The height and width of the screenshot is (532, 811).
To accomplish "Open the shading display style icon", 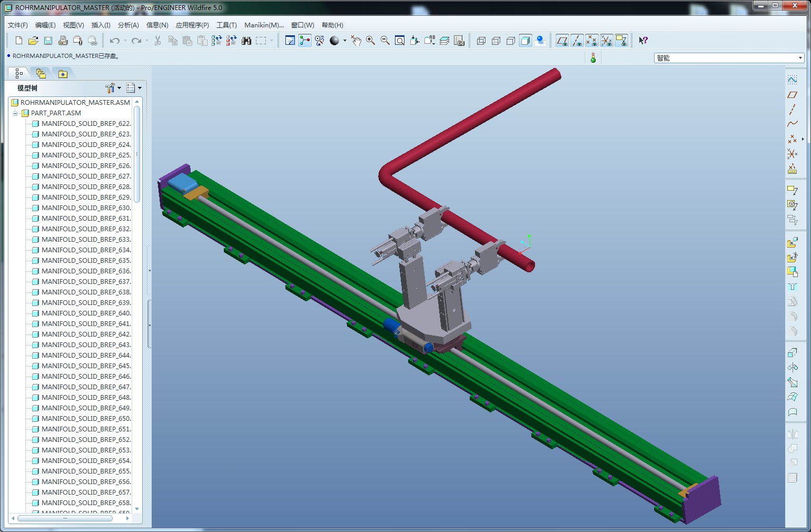I will [334, 41].
